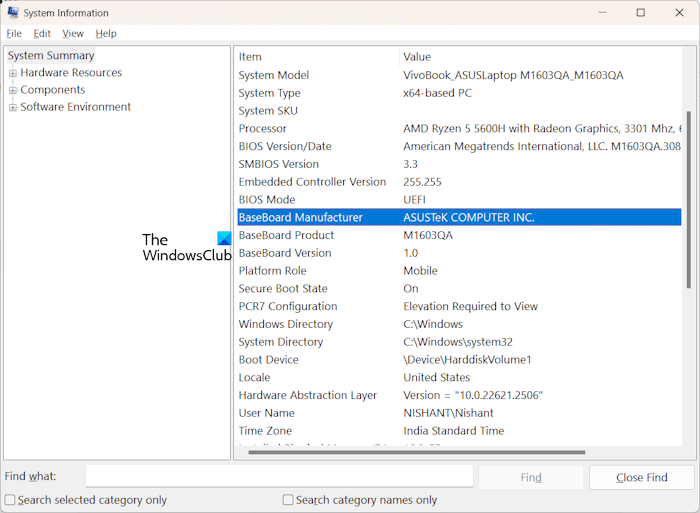700x513 pixels.
Task: Select the System Type row
Action: coord(459,93)
